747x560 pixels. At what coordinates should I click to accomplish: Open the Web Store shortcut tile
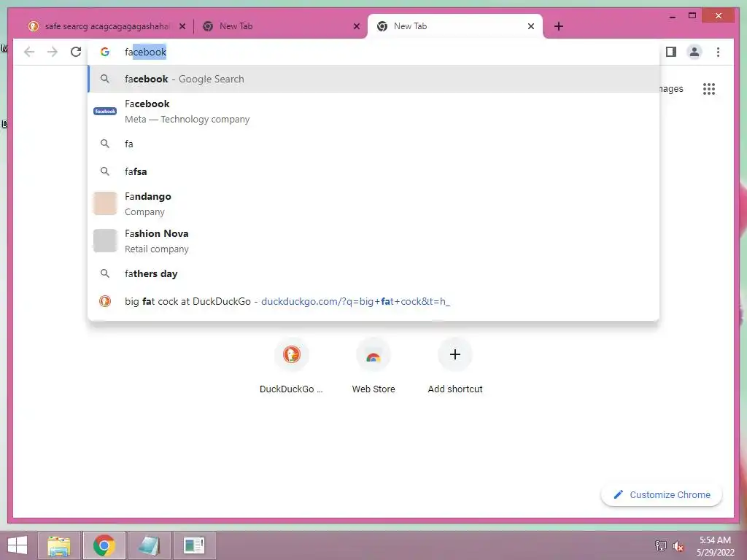(x=373, y=366)
